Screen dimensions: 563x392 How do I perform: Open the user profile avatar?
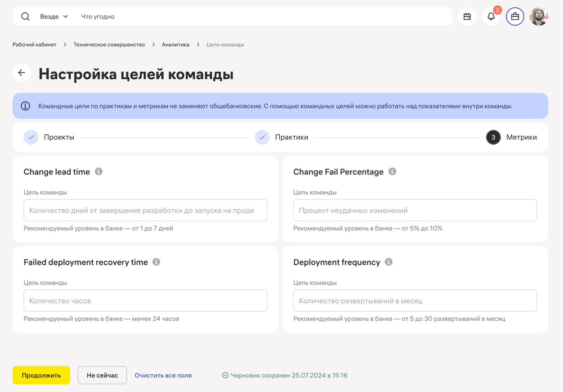(x=539, y=17)
